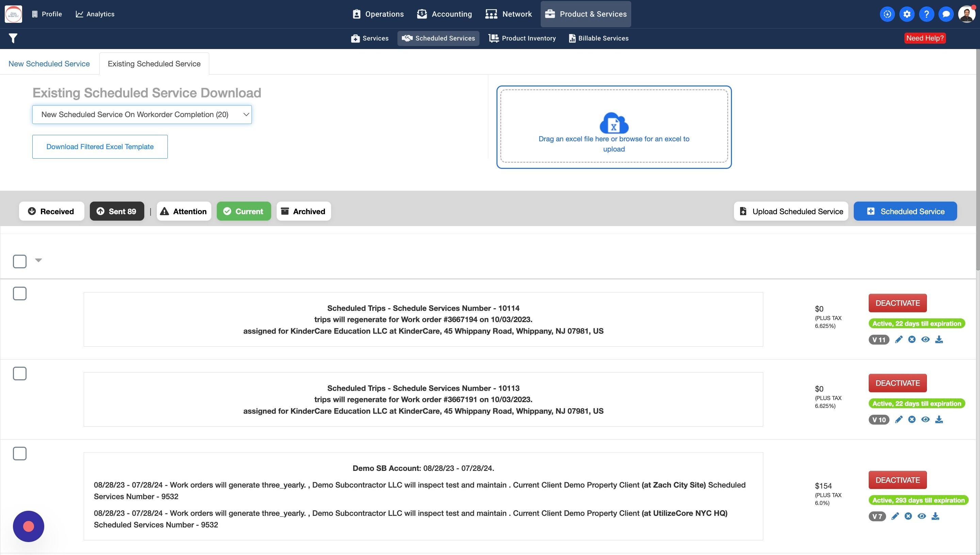This screenshot has height=555, width=980.
Task: Download scheduled service 10113 via download icon
Action: click(939, 419)
